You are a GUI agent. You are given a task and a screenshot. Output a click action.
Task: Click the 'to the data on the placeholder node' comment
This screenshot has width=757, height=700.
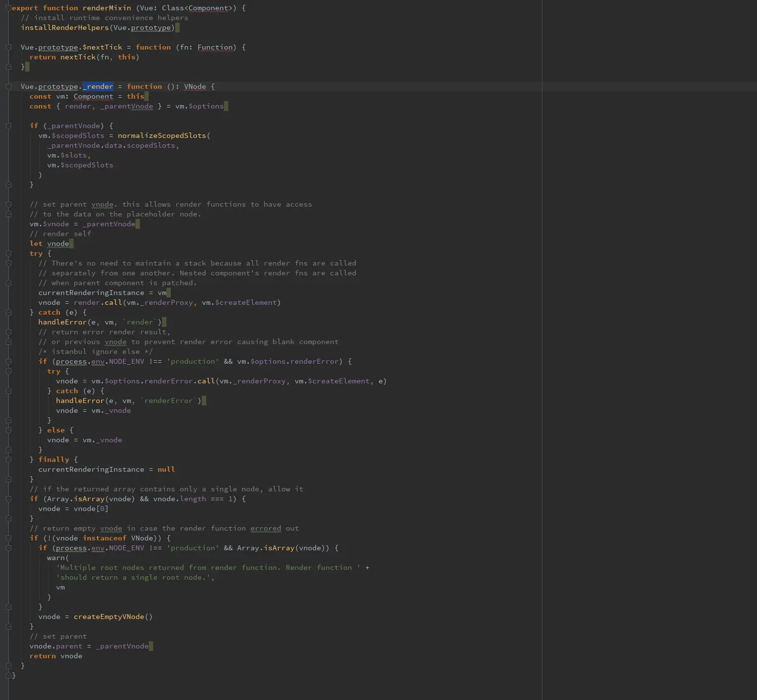coord(115,214)
